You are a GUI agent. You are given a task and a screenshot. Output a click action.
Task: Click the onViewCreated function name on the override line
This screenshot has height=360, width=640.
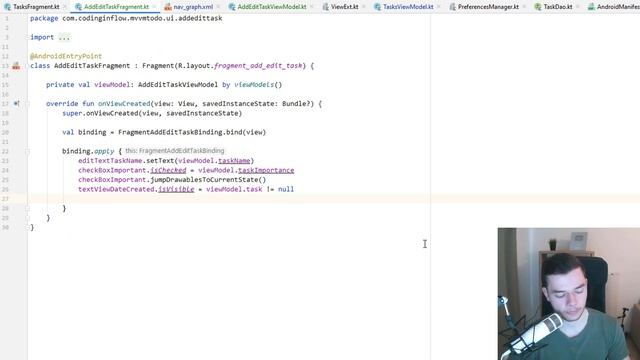tap(124, 104)
